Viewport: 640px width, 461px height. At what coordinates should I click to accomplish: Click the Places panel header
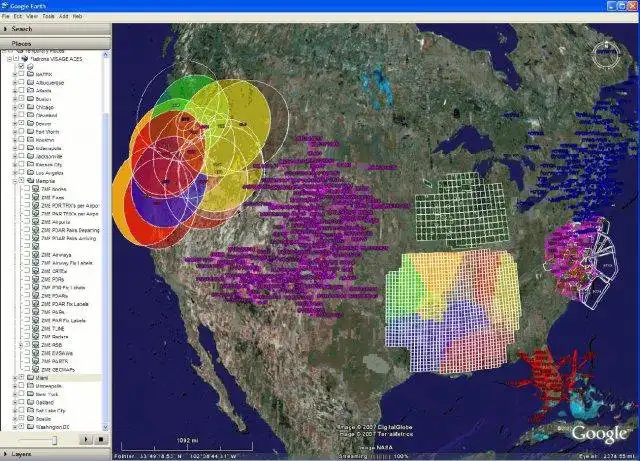pos(55,43)
